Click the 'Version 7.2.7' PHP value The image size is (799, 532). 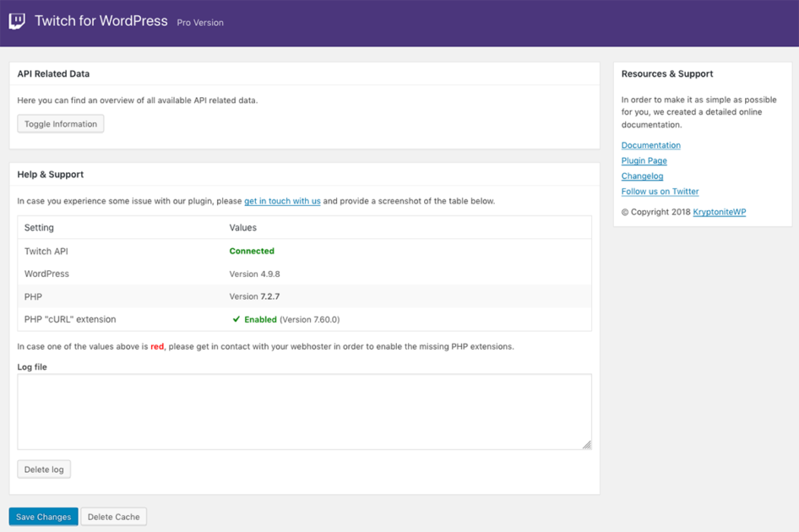254,296
